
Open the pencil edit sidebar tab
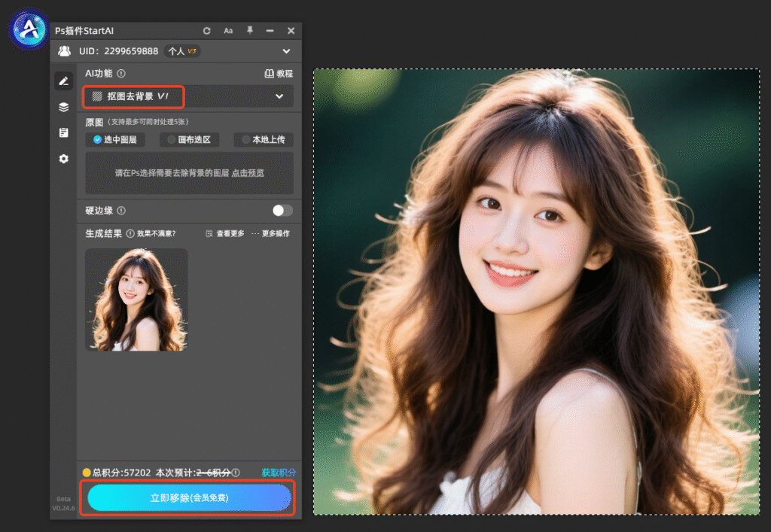64,81
